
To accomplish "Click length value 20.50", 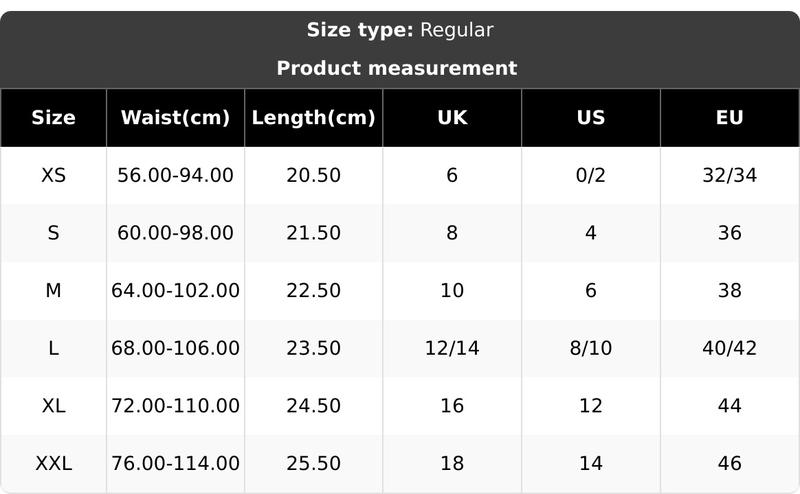I will (x=313, y=175).
